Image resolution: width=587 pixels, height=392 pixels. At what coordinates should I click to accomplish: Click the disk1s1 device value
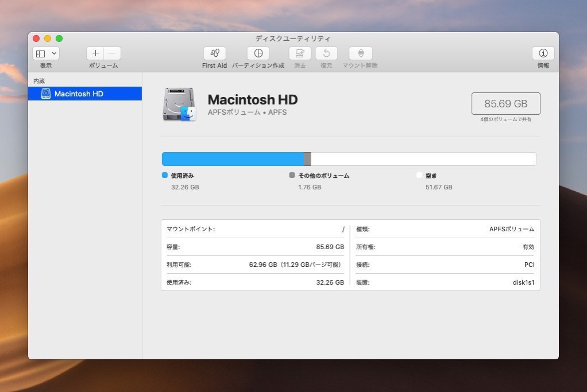[x=523, y=282]
